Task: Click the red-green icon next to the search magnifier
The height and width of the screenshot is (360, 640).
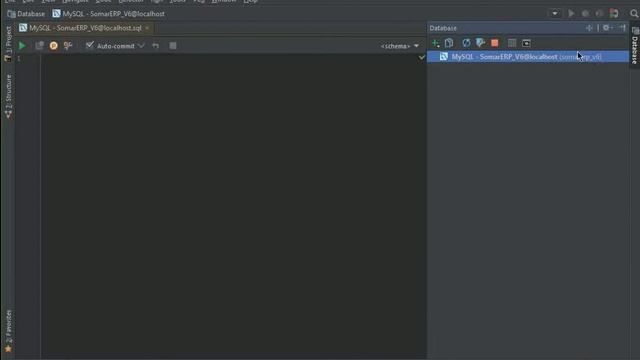Action: pyautogui.click(x=614, y=13)
